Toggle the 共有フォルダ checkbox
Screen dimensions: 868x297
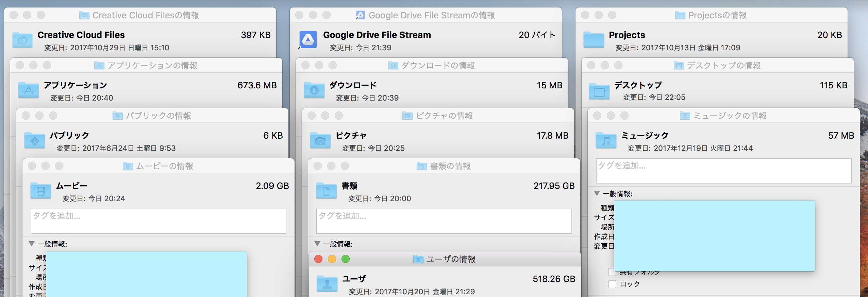click(612, 273)
